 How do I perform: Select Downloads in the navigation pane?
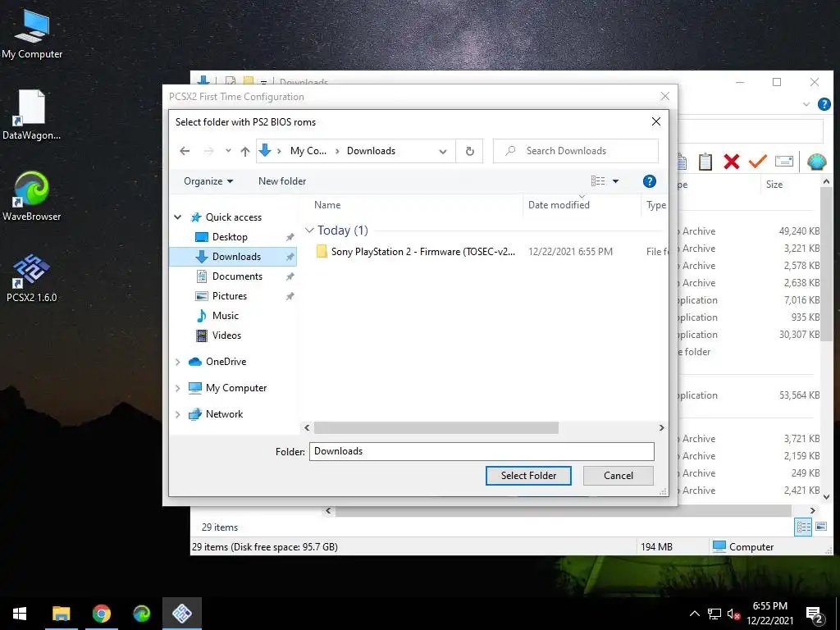[x=232, y=257]
